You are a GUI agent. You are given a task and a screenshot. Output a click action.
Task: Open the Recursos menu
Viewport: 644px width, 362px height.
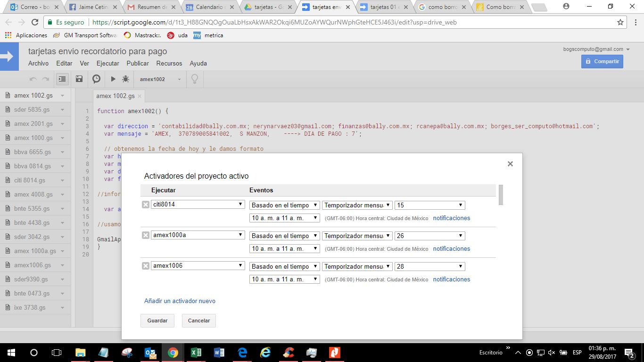click(x=169, y=63)
